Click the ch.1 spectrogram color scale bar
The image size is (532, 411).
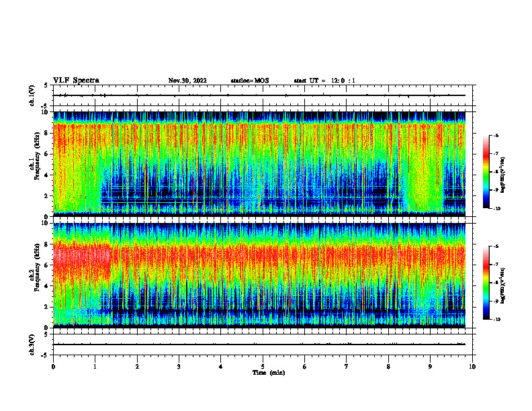pyautogui.click(x=486, y=172)
